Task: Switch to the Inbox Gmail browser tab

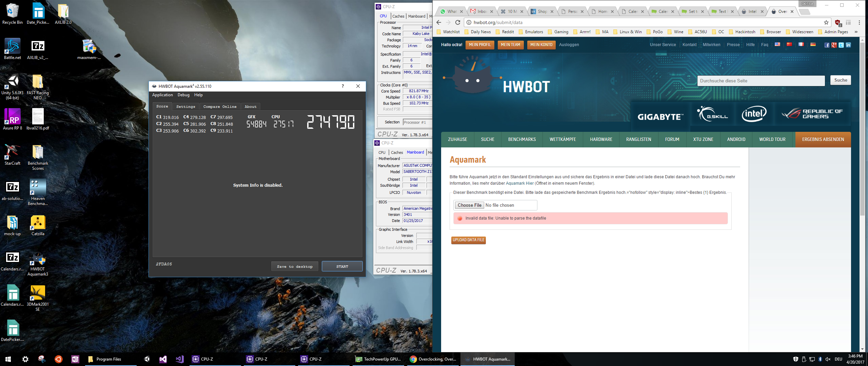Action: [x=482, y=12]
